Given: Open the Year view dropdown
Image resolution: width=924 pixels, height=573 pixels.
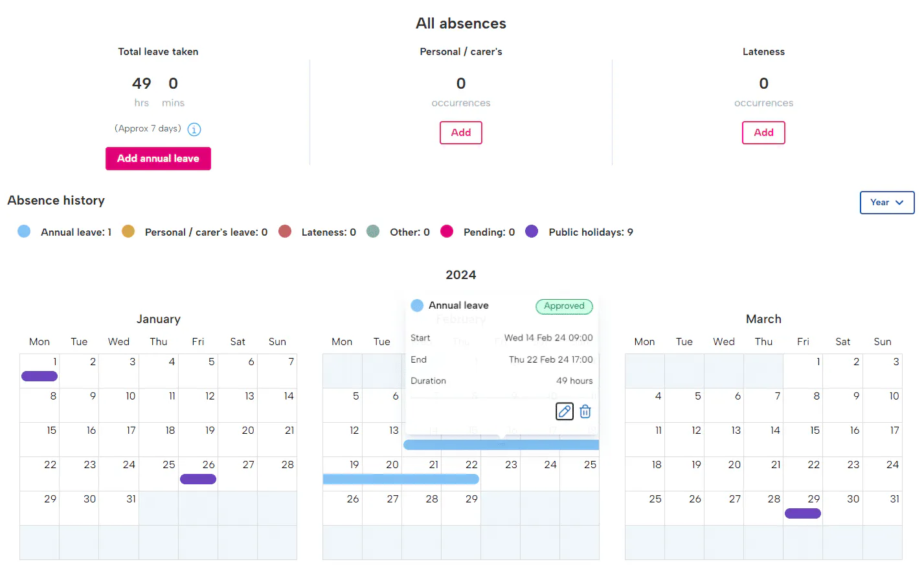Looking at the screenshot, I should [886, 203].
